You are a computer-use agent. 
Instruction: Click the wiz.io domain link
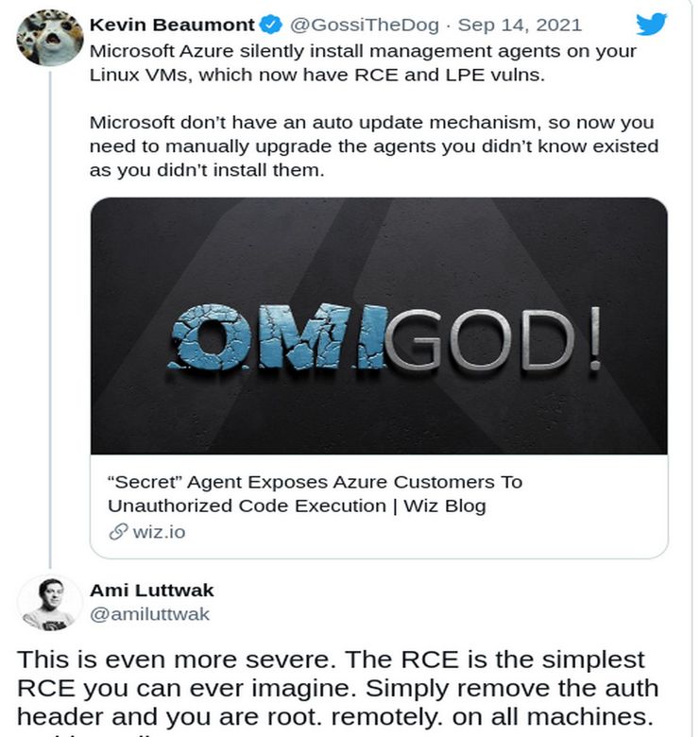coord(159,533)
